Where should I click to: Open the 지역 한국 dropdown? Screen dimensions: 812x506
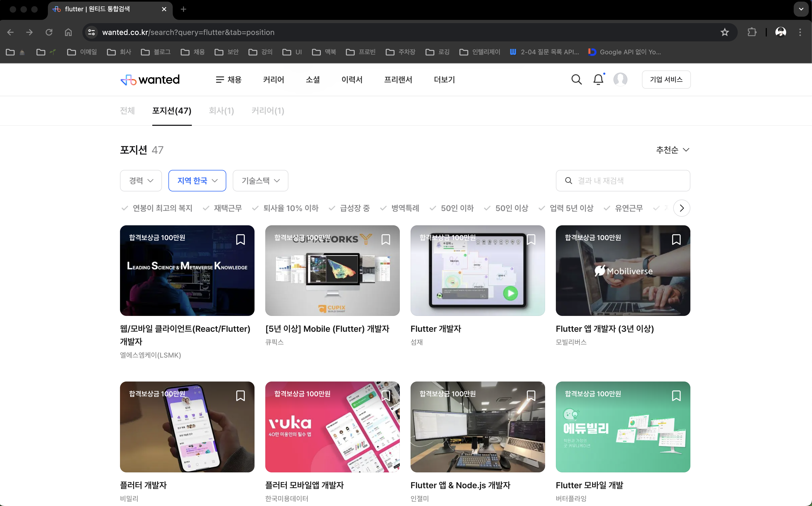(197, 181)
